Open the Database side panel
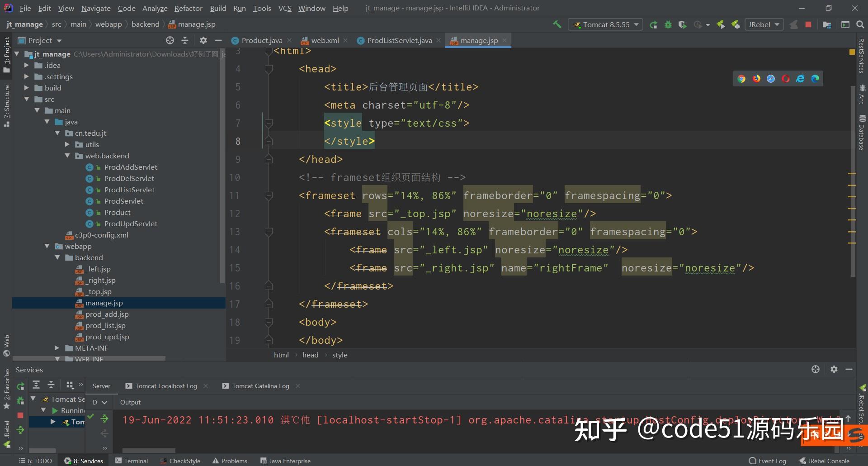868x466 pixels. pos(862,132)
